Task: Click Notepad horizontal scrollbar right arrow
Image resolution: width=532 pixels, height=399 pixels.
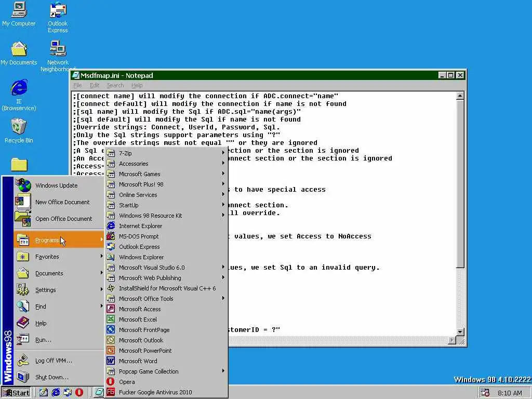Action: [452, 340]
